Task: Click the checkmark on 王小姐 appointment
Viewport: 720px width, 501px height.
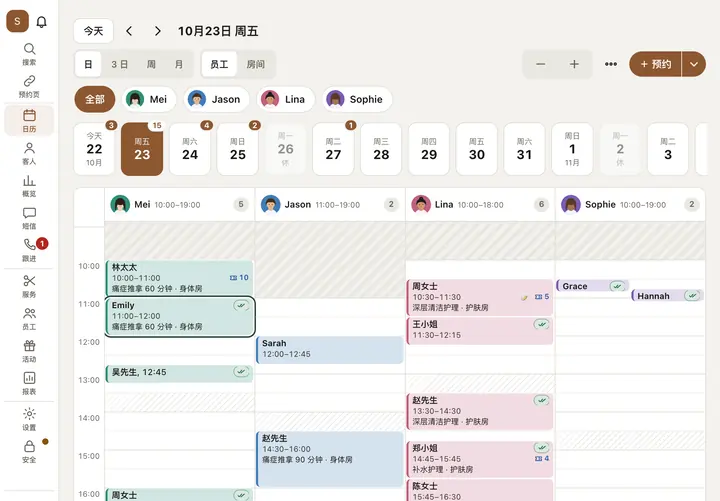Action: 542,324
